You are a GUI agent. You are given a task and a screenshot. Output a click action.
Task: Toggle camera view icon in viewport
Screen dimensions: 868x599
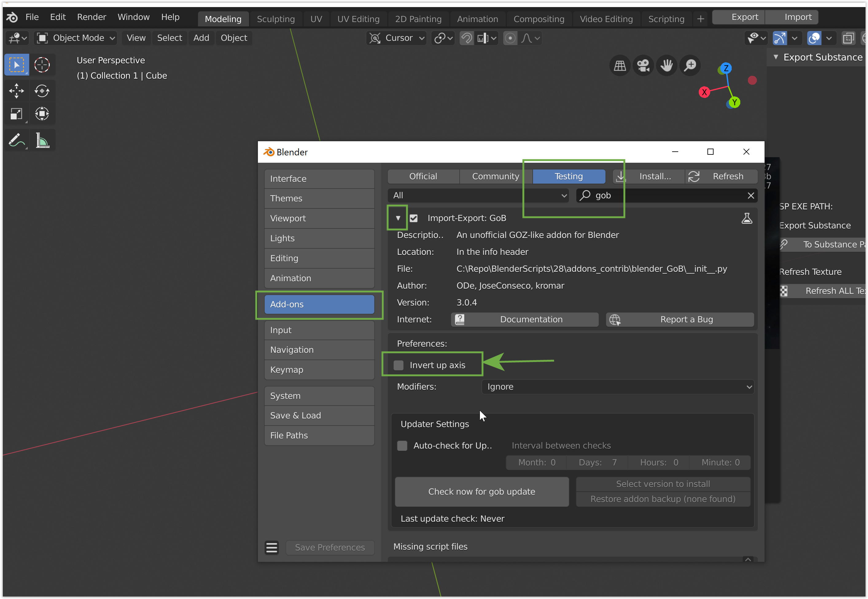(x=643, y=66)
